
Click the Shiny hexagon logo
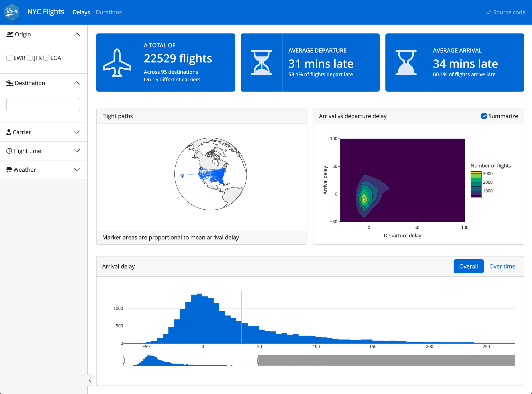pyautogui.click(x=12, y=12)
